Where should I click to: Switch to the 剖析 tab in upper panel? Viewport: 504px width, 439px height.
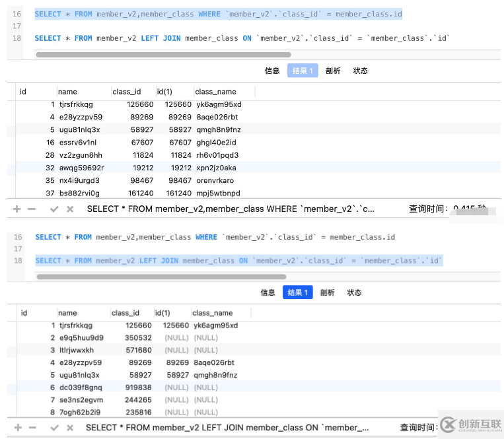(x=333, y=71)
